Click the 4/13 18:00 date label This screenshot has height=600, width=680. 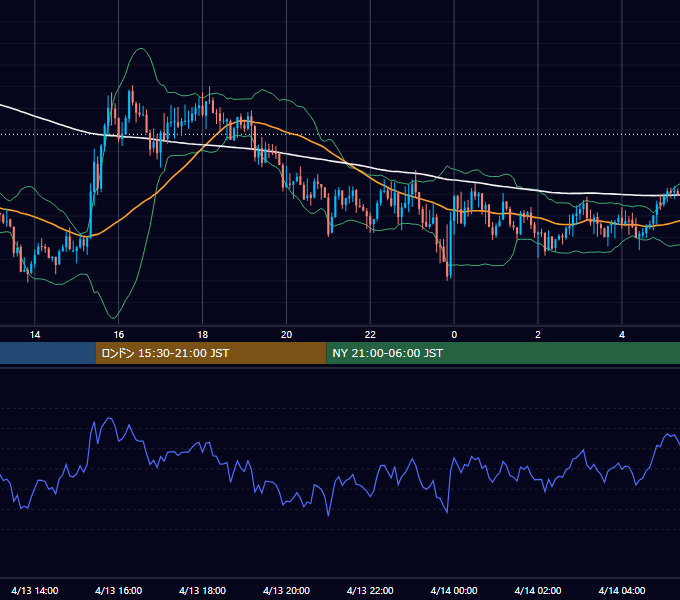(203, 590)
